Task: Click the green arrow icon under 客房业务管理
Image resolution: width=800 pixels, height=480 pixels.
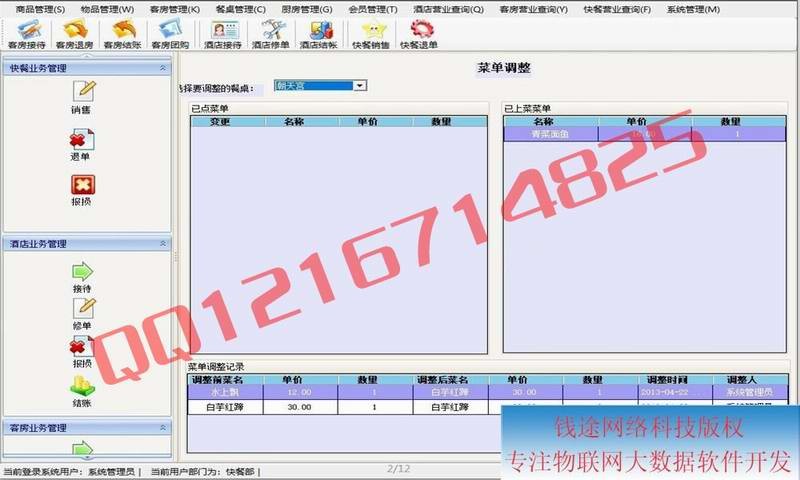Action: [82, 448]
